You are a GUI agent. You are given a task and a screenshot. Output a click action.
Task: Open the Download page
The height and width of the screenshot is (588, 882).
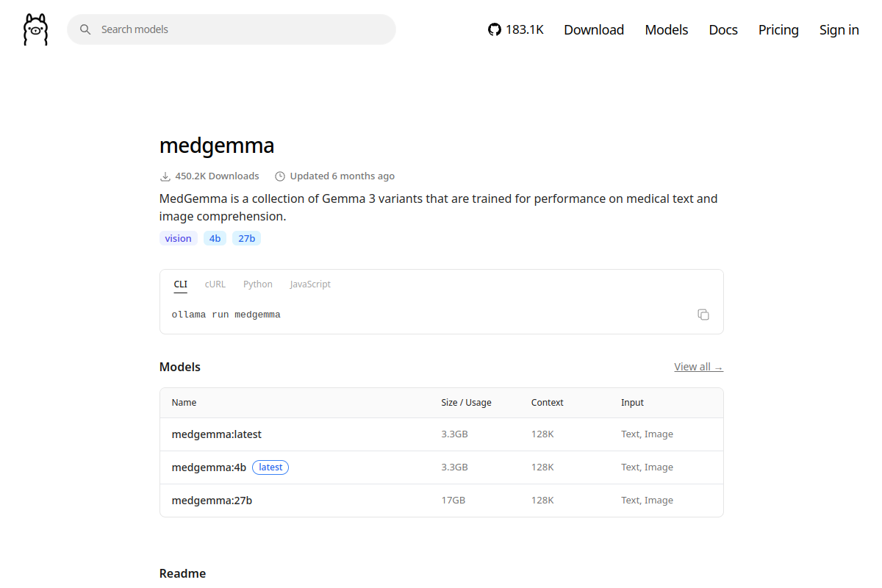pos(594,29)
